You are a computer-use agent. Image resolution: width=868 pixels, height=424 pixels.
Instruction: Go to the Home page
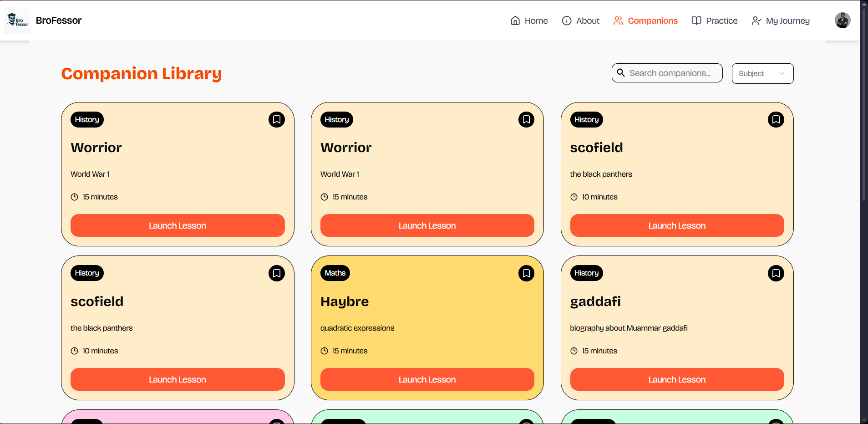(x=529, y=20)
